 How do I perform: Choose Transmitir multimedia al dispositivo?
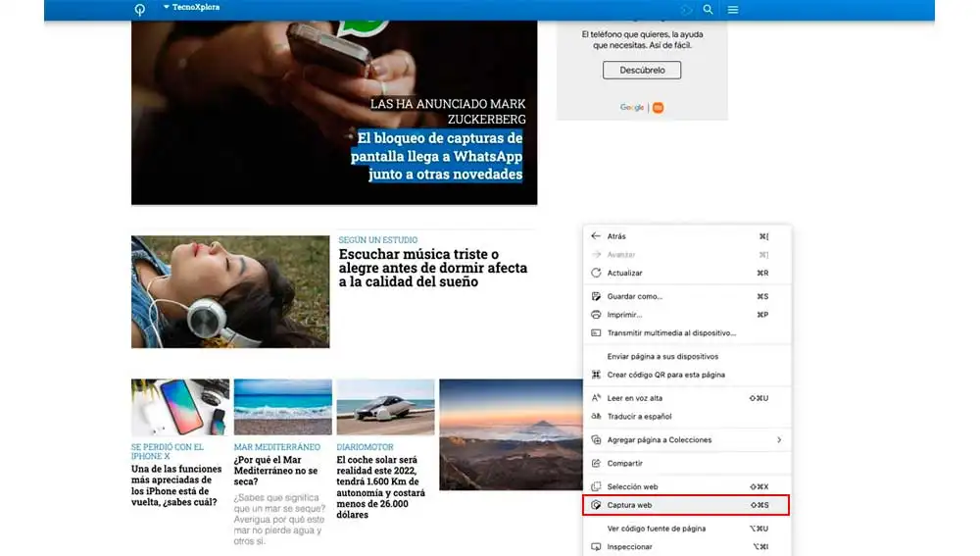[687, 332]
